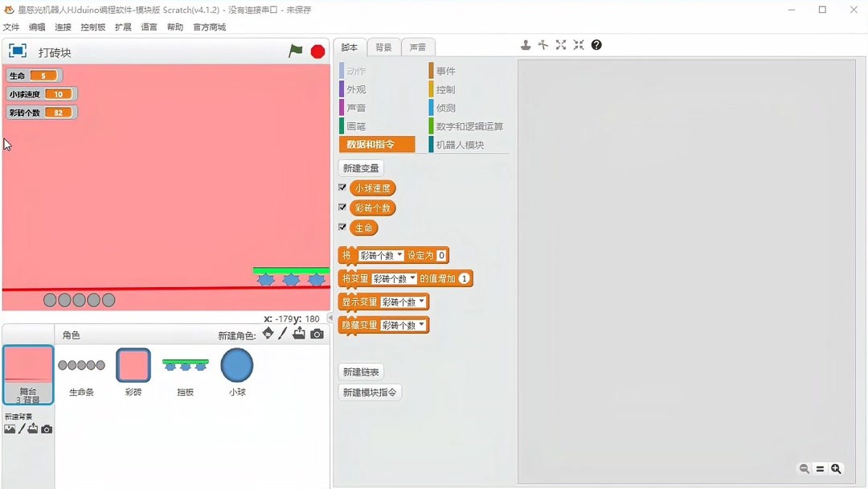Zoom in the scripts area
Image resolution: width=868 pixels, height=489 pixels.
836,468
